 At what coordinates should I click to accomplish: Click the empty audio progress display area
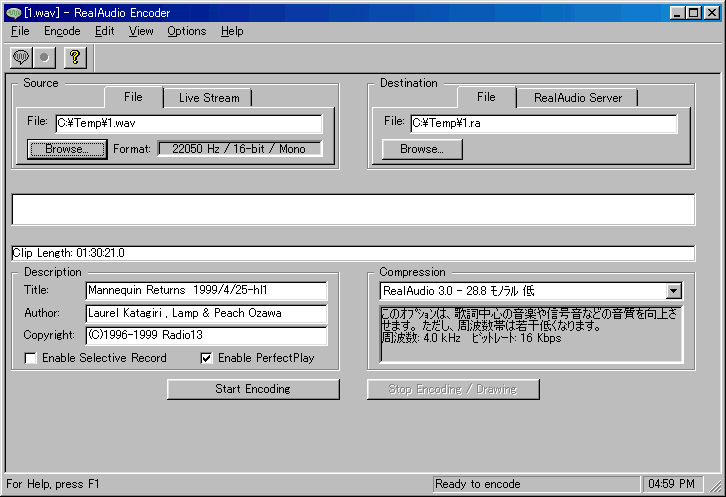point(353,209)
